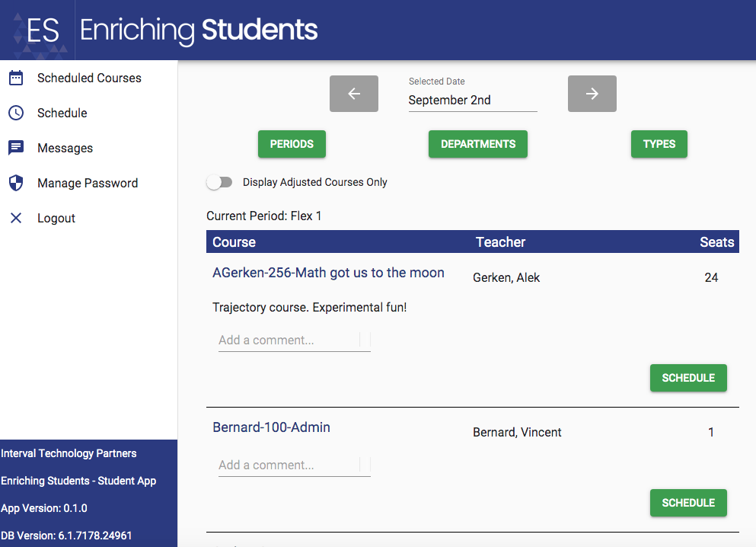The height and width of the screenshot is (547, 756).
Task: Advance to next date with right arrow
Action: point(592,94)
